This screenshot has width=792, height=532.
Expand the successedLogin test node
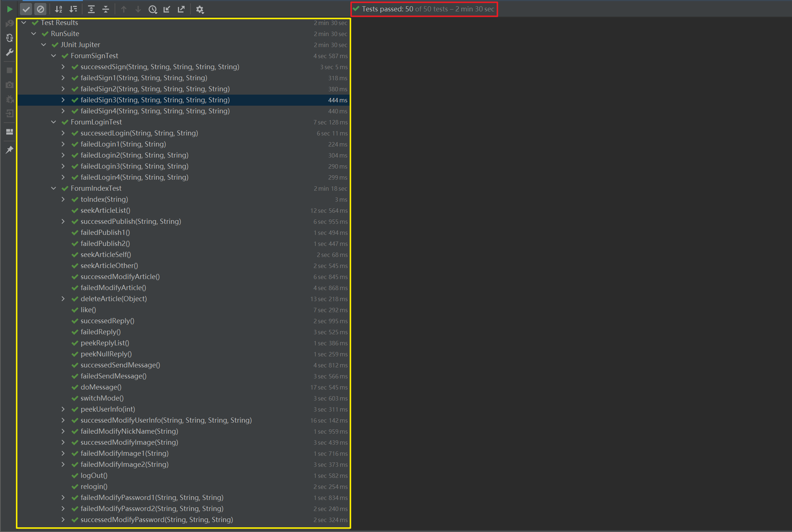(x=63, y=133)
